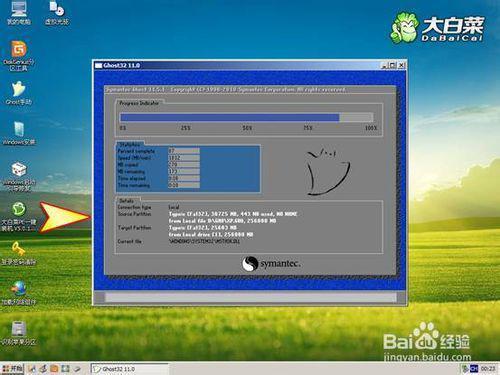Select Ghost32 11.0 taskbar button

coord(129,369)
